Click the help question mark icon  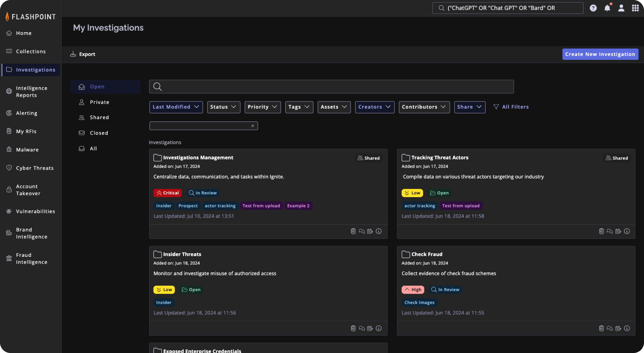[593, 8]
